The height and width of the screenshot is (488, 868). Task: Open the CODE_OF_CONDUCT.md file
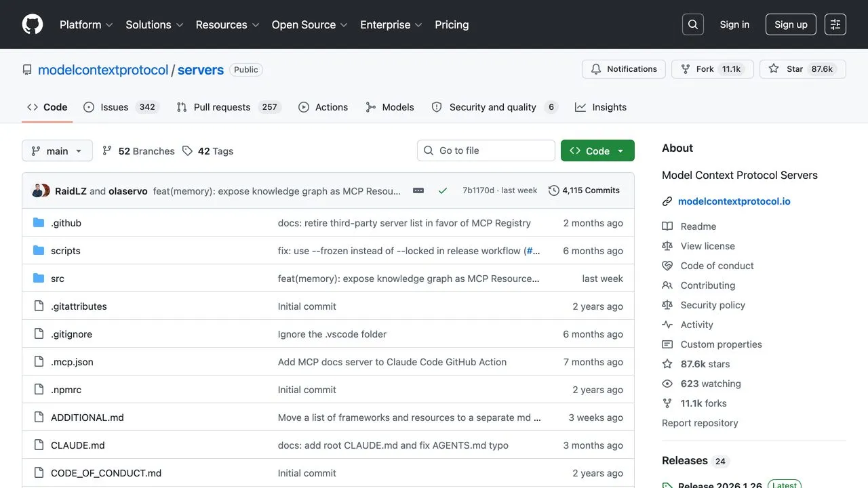(106, 473)
